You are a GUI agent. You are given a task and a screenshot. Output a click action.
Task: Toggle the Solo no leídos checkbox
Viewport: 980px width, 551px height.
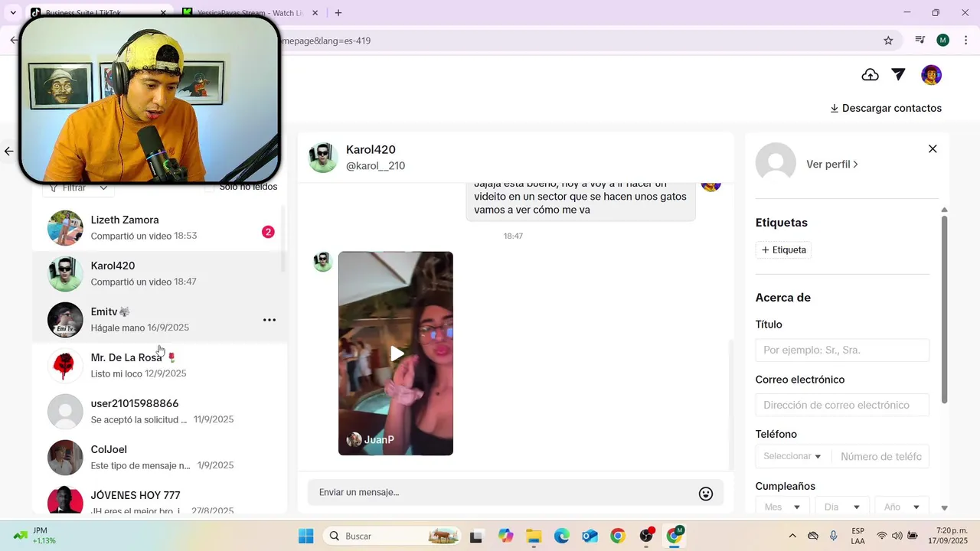tap(210, 187)
